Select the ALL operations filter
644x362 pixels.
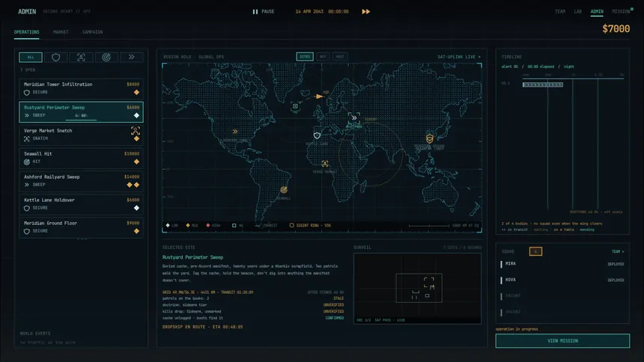[31, 57]
